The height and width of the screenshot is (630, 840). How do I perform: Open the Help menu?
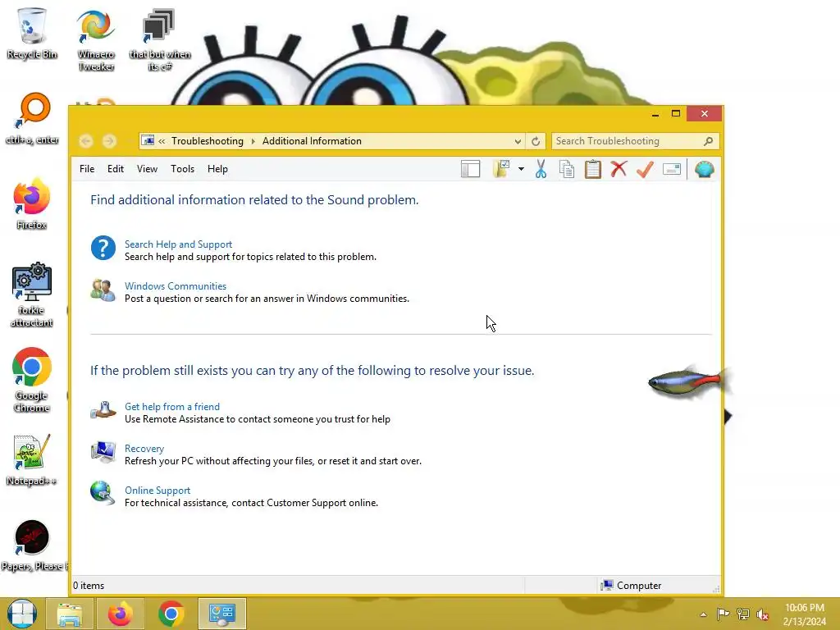point(217,169)
